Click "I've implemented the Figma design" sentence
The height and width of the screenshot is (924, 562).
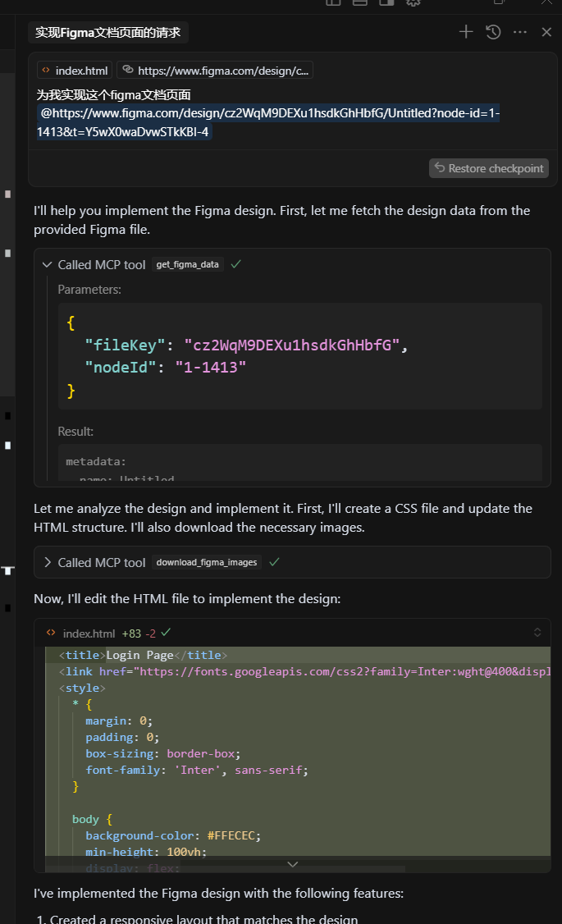(218, 894)
